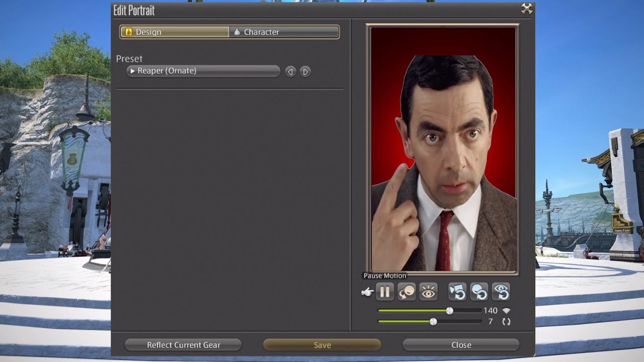Screen dimensions: 644x362
Task: Adjust the zoom slider showing 140
Action: click(429, 311)
